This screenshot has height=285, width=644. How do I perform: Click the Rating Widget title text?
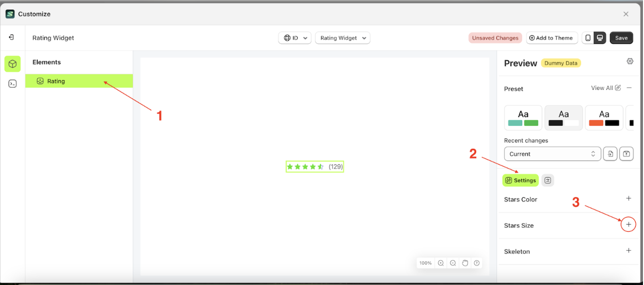click(x=53, y=38)
